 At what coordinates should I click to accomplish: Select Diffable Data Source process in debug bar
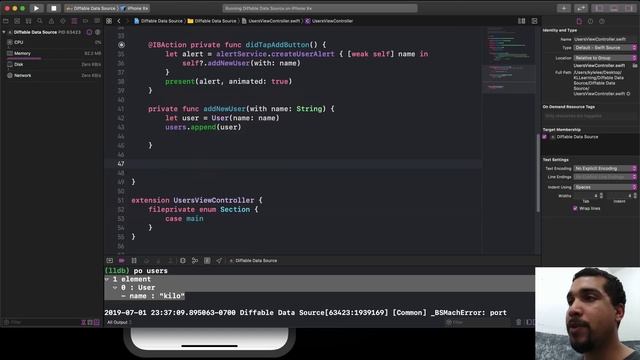[253, 260]
